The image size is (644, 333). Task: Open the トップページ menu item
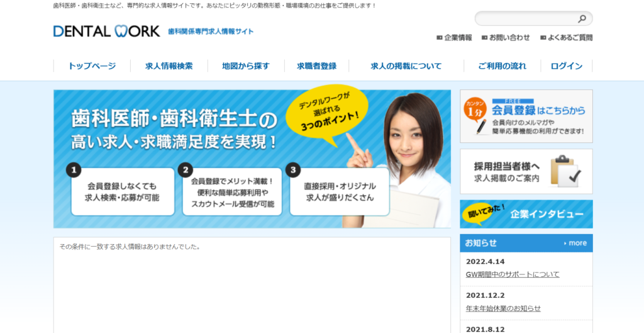92,66
